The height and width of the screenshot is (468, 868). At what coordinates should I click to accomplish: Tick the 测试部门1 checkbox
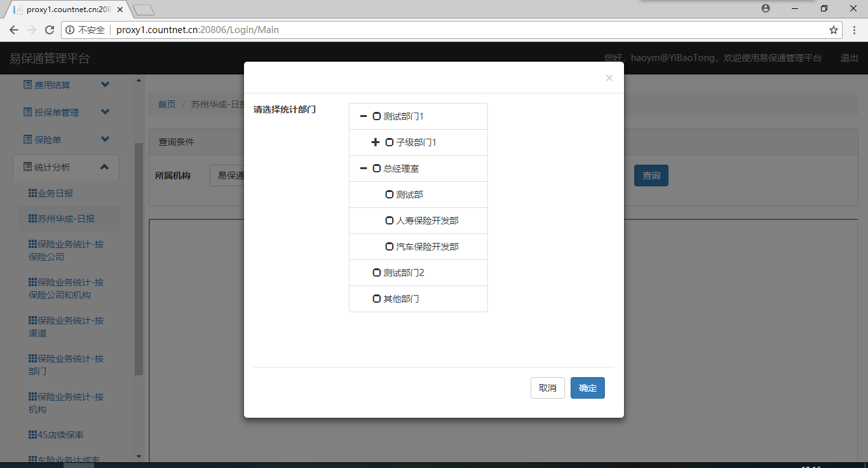pyautogui.click(x=377, y=116)
